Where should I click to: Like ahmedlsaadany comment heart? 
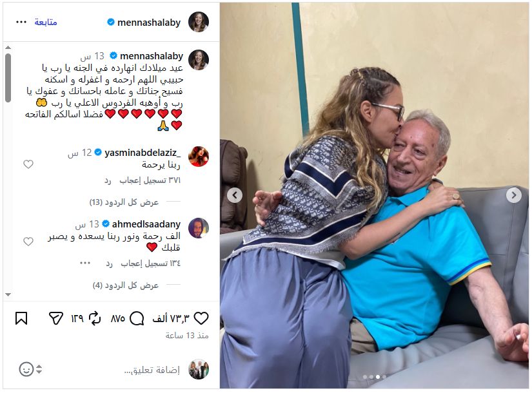[28, 242]
